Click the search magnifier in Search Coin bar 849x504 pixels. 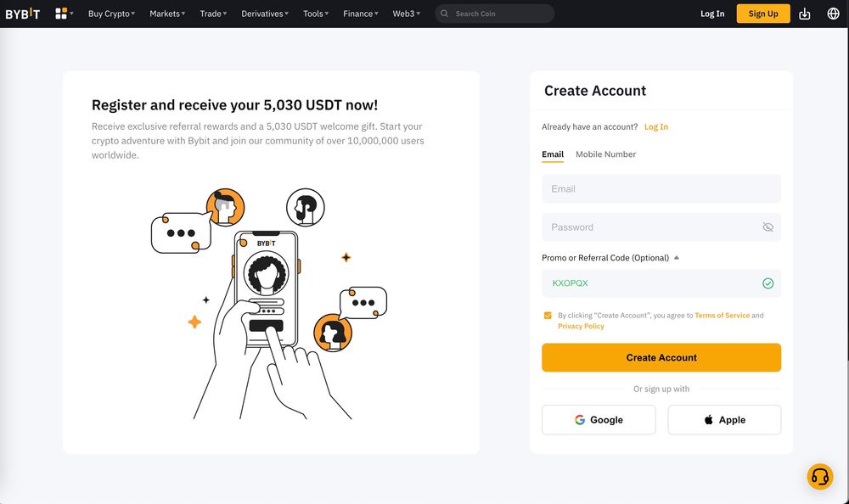tap(443, 14)
